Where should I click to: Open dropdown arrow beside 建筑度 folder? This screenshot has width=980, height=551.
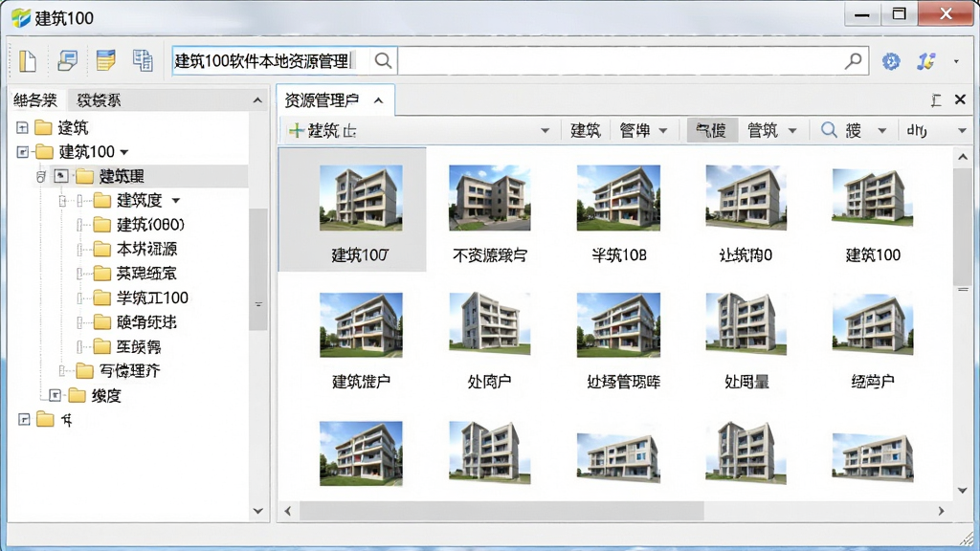(176, 201)
